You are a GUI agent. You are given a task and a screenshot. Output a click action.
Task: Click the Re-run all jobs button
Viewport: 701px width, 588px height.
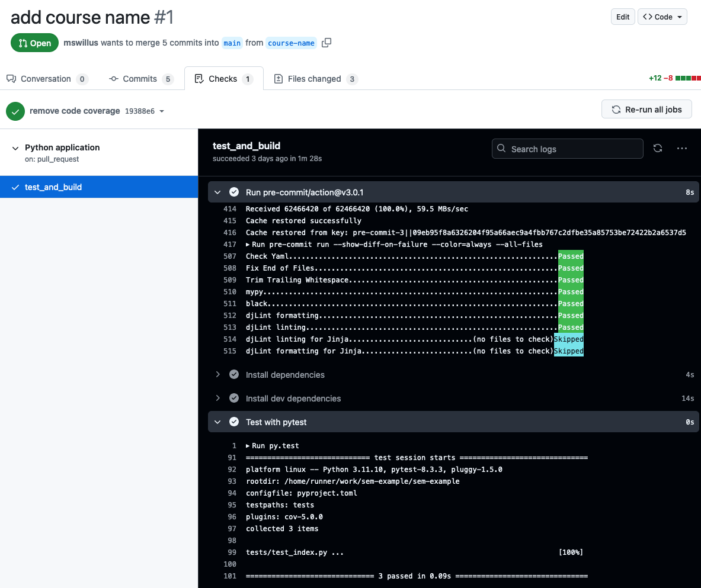coord(646,109)
